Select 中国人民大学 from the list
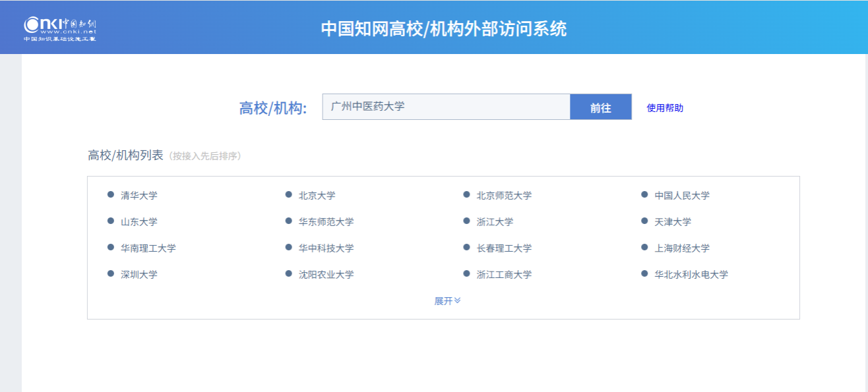Screen dimensions: 868x392 point(682,196)
